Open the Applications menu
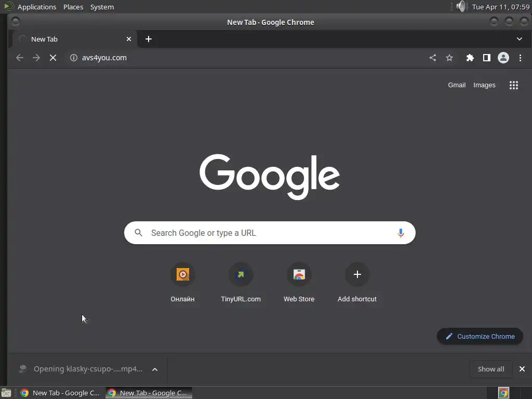The width and height of the screenshot is (532, 399). (37, 7)
